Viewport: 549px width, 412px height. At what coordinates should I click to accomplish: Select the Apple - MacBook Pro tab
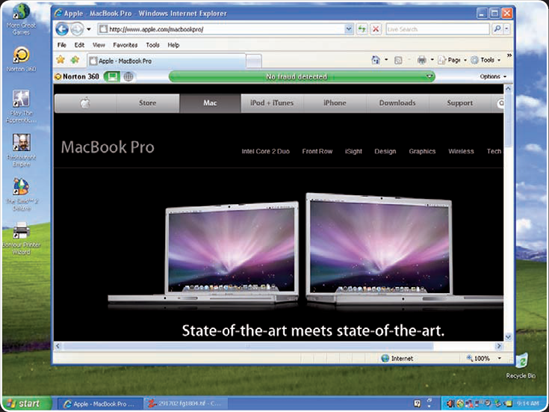[166, 61]
